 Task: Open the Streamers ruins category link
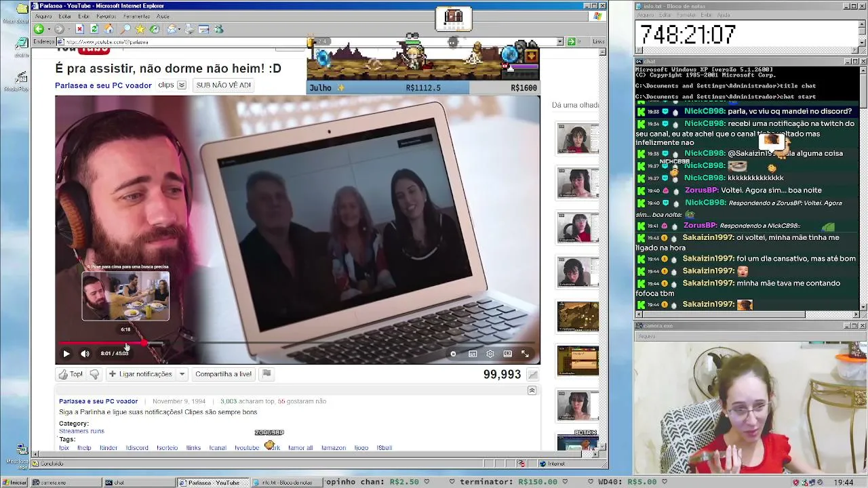pyautogui.click(x=81, y=431)
